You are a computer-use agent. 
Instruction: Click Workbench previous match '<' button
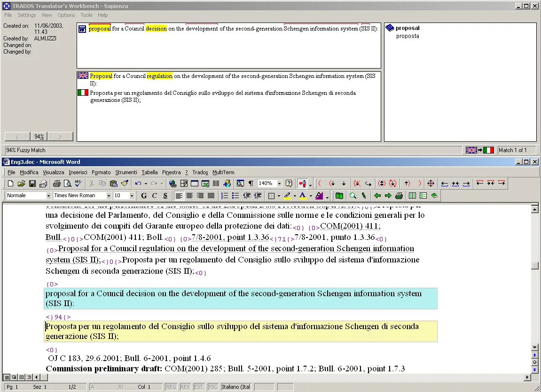coord(17,137)
